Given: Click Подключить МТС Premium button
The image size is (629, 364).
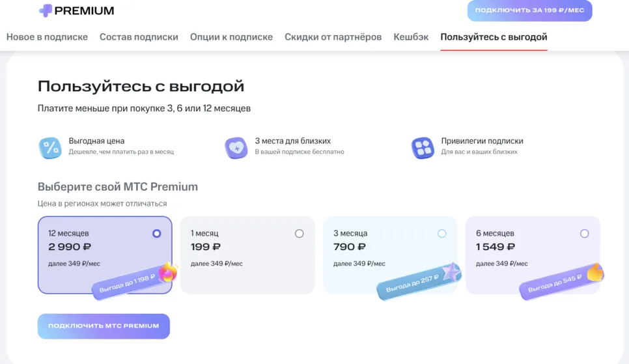Looking at the screenshot, I should point(104,326).
